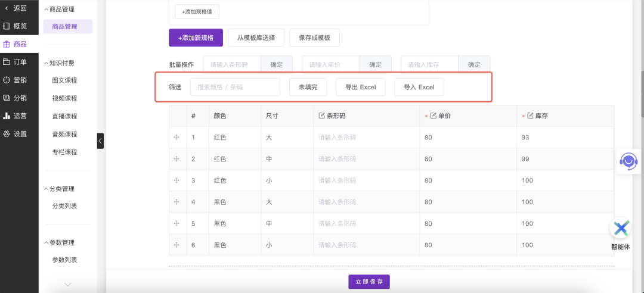Click the price 80 in row 5

pos(428,224)
